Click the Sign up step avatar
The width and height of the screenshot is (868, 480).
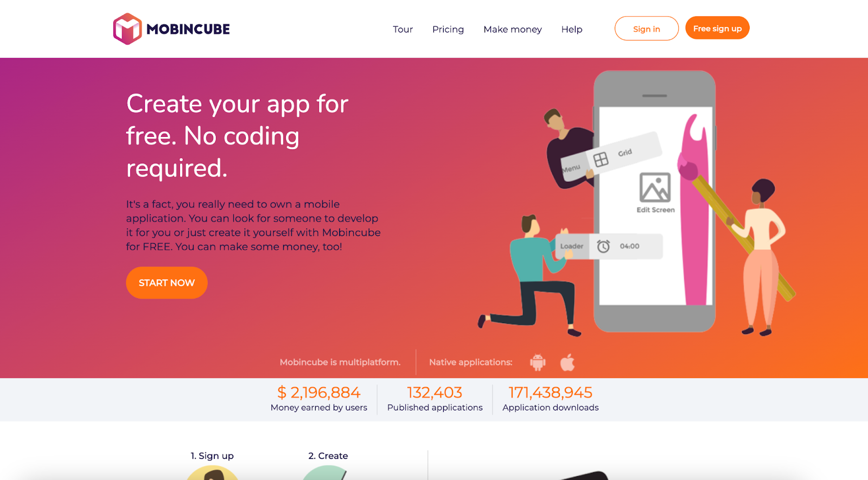[212, 472]
